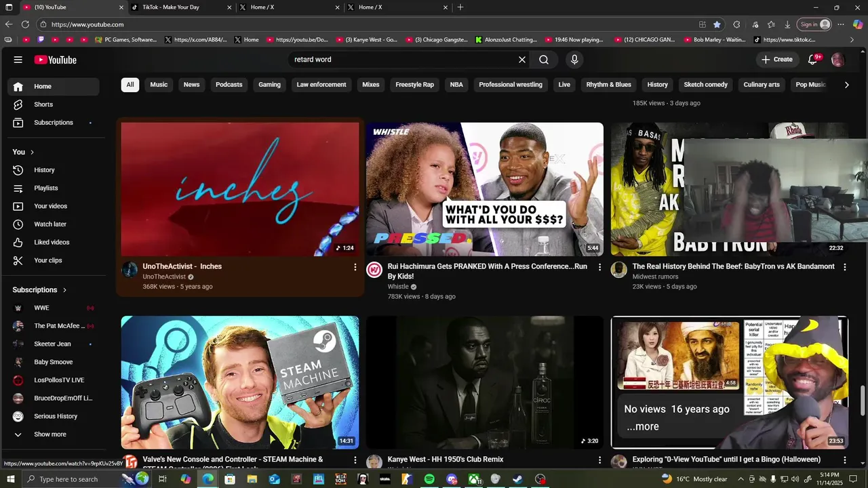Open the PC Games, Software bookmark
This screenshot has width=868, height=488.
click(126, 40)
